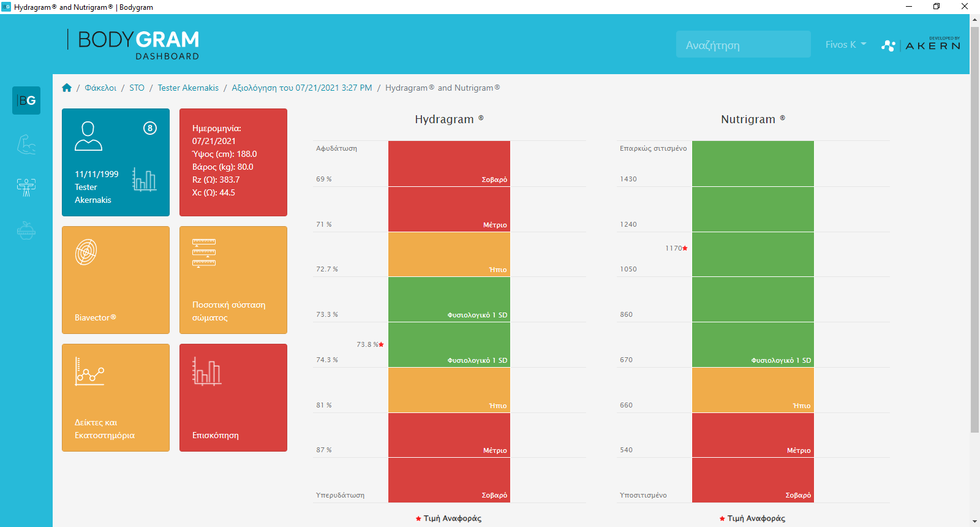Click the Υπερυδάτωση label
The width and height of the screenshot is (980, 527).
click(340, 495)
